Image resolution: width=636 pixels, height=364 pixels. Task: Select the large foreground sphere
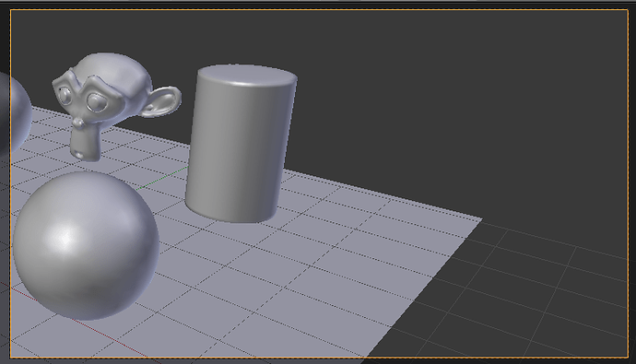point(86,245)
